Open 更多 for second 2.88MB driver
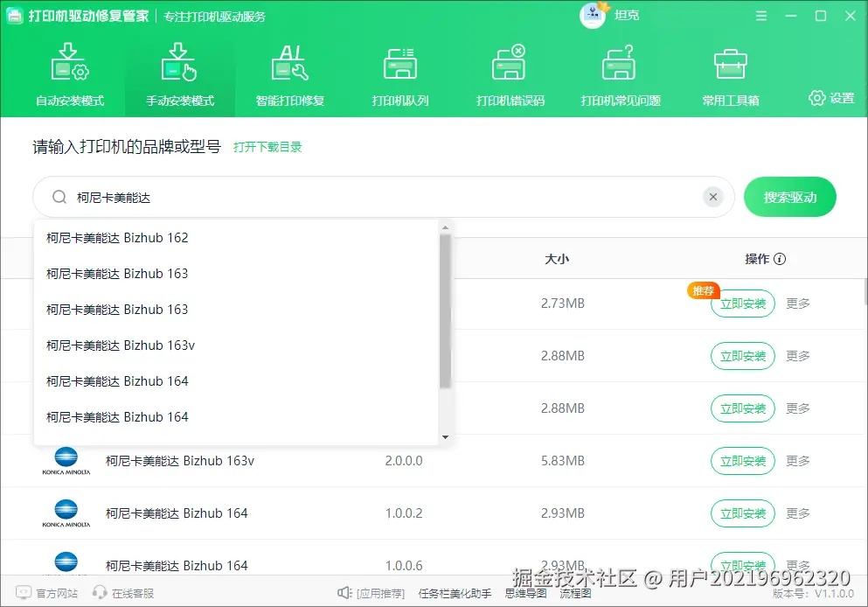868x607 pixels. (x=798, y=408)
